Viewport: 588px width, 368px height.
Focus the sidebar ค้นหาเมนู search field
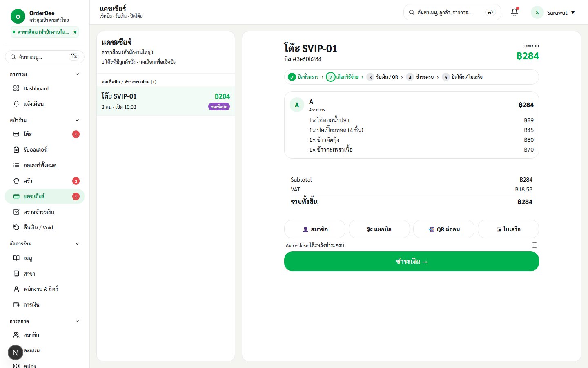[45, 57]
